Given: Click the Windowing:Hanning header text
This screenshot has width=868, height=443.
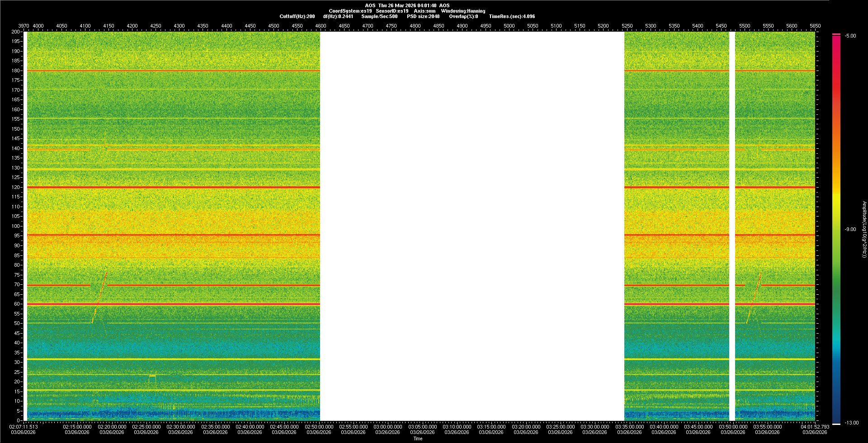Looking at the screenshot, I should [463, 11].
